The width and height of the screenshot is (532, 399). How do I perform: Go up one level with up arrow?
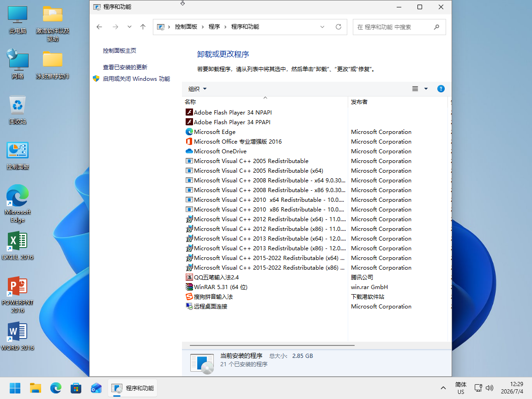pos(143,27)
